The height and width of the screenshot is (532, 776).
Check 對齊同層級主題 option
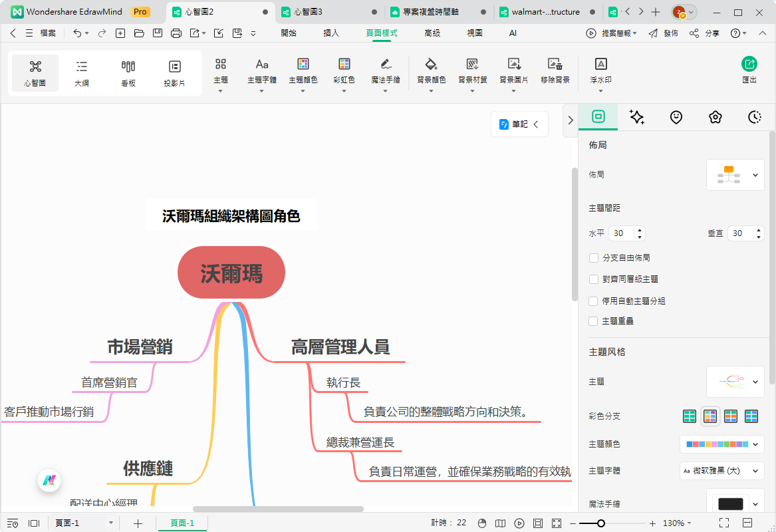click(594, 279)
